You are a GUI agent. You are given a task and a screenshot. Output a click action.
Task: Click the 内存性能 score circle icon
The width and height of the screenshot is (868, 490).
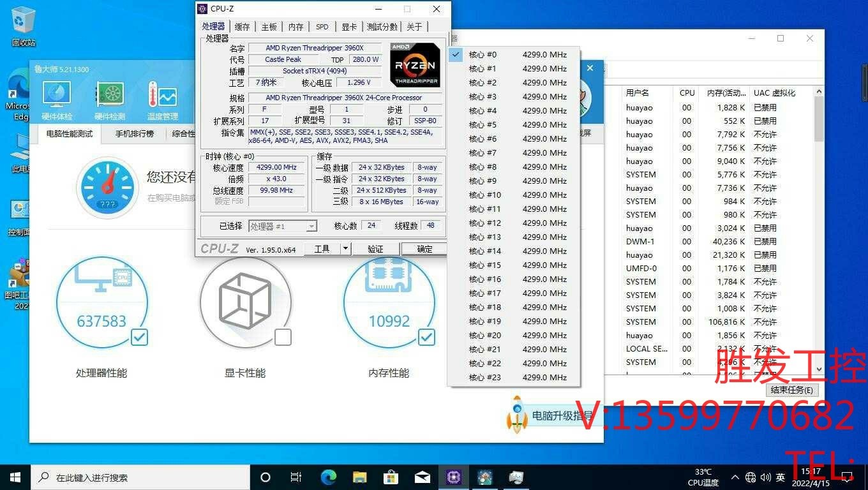(x=389, y=302)
